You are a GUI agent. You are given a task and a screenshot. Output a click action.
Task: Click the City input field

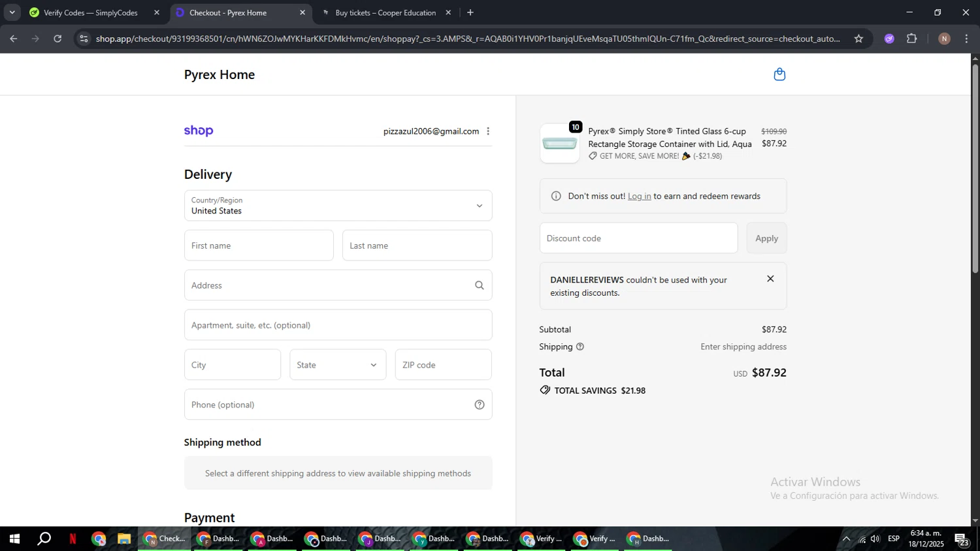[x=233, y=365]
